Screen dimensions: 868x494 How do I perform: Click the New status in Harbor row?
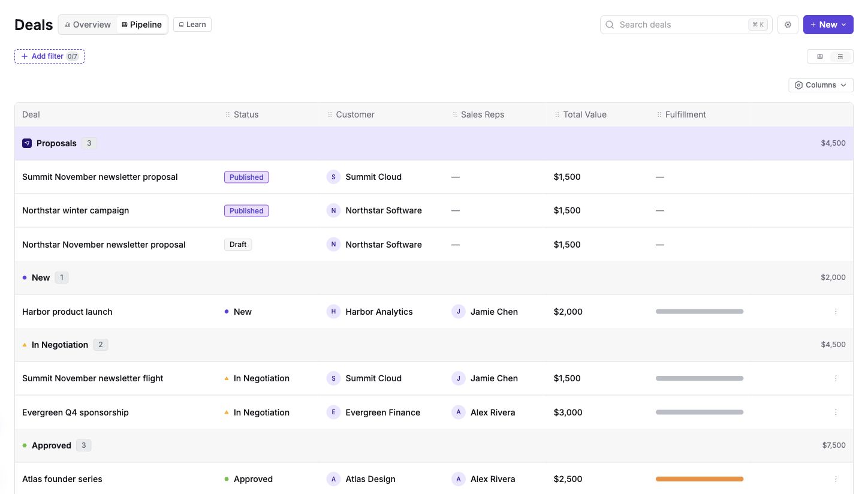[x=238, y=312]
